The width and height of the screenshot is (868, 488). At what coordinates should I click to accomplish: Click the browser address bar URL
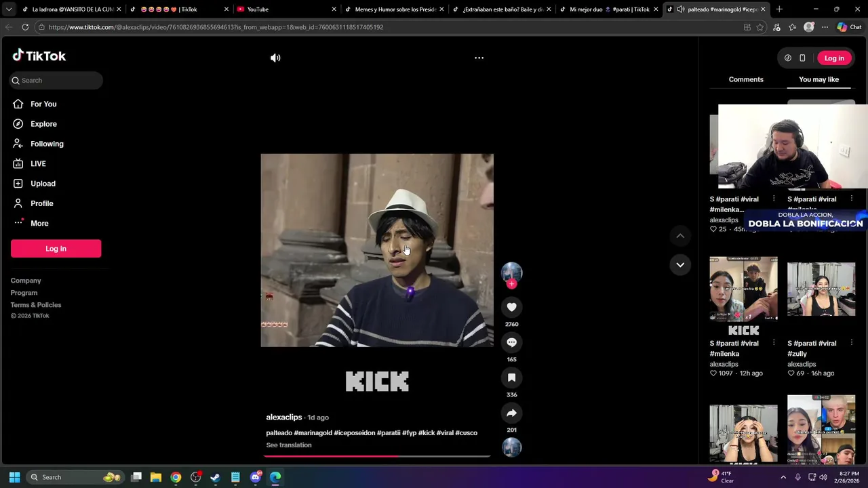216,27
